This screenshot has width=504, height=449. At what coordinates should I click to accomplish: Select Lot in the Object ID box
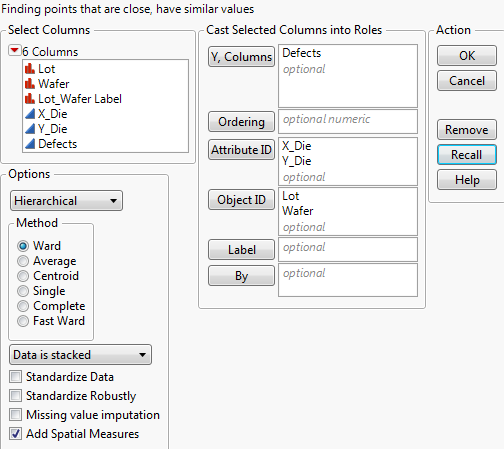point(291,196)
